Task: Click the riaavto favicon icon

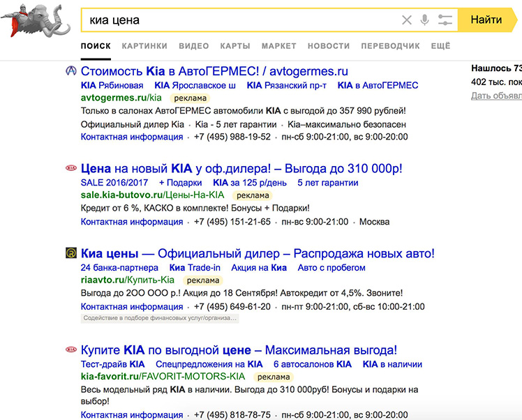Action: [71, 253]
